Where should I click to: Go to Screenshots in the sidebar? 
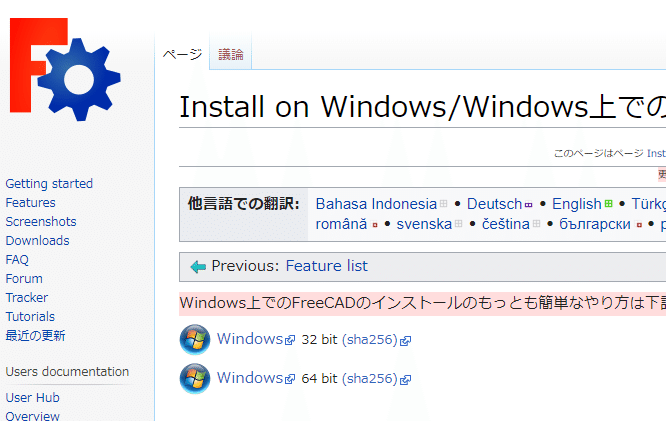click(41, 222)
